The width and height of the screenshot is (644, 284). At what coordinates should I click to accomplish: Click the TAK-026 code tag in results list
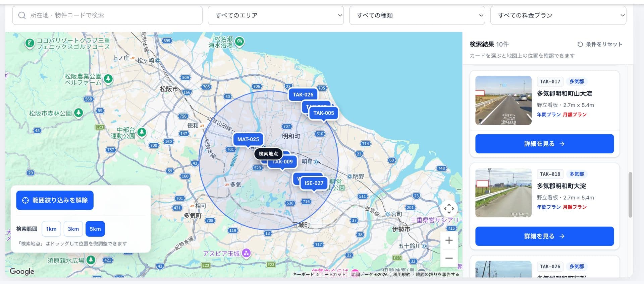coord(550,267)
